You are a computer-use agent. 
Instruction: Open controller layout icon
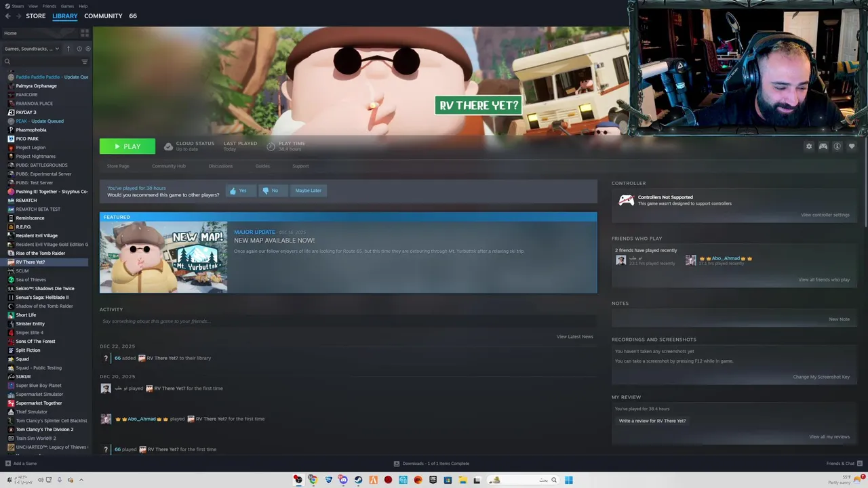point(823,146)
